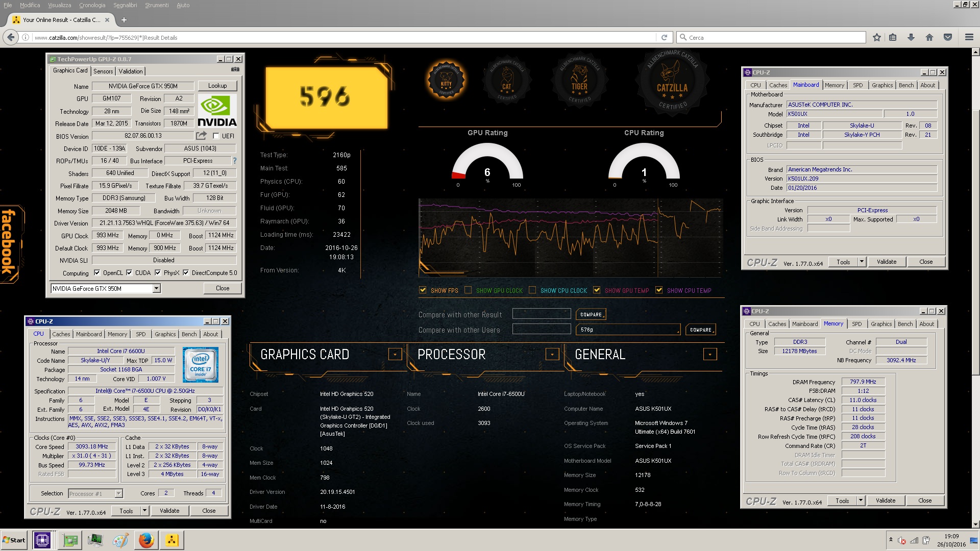Image resolution: width=980 pixels, height=551 pixels.
Task: Enable the SHOW GPU CLOCK checkbox
Action: point(468,290)
